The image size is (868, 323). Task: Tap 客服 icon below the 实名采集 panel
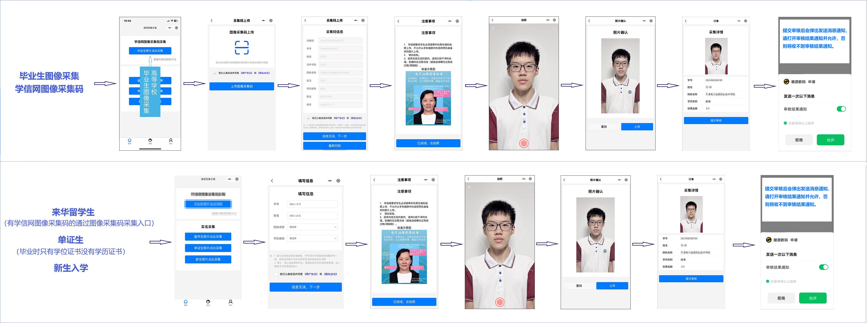pos(208,302)
